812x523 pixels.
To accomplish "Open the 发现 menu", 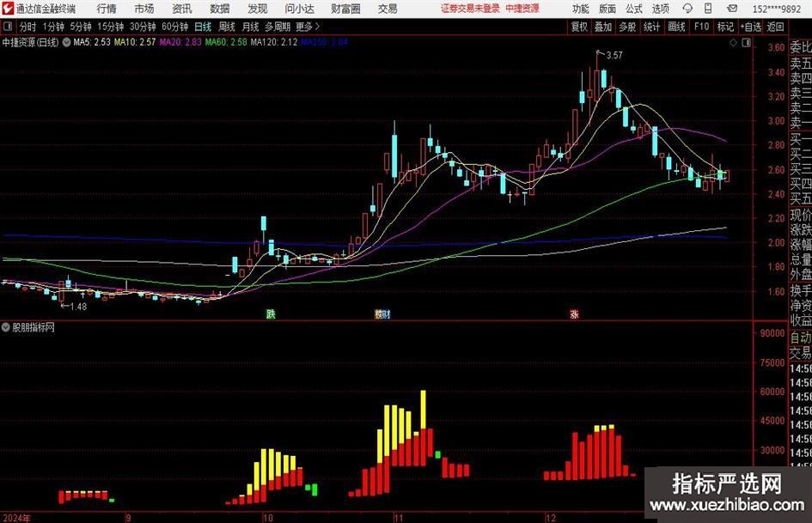I will tap(258, 9).
